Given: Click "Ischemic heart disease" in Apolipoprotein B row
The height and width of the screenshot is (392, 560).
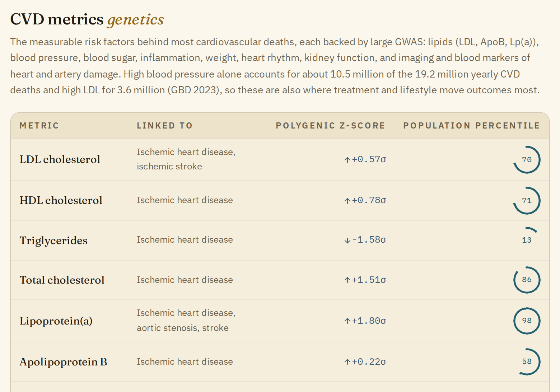Looking at the screenshot, I should [x=185, y=362].
